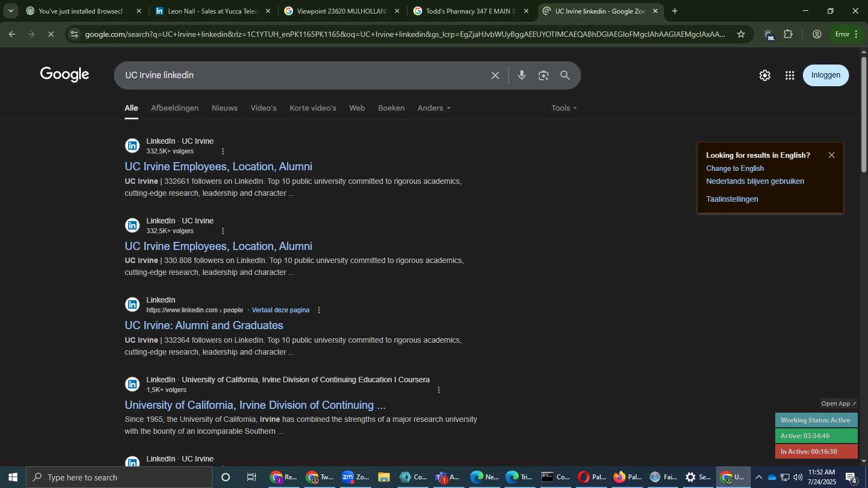The width and height of the screenshot is (868, 488).
Task: Open the Google apps grid
Action: click(790, 75)
